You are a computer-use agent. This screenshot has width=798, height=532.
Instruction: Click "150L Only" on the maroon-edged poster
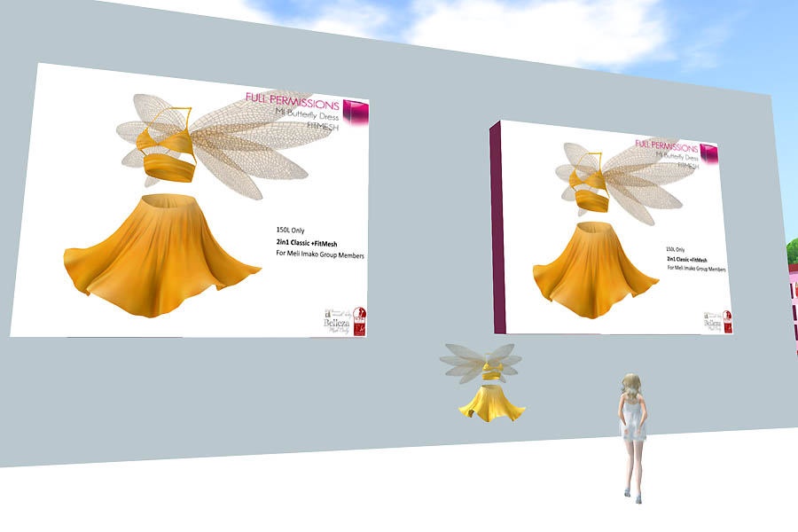pos(676,249)
